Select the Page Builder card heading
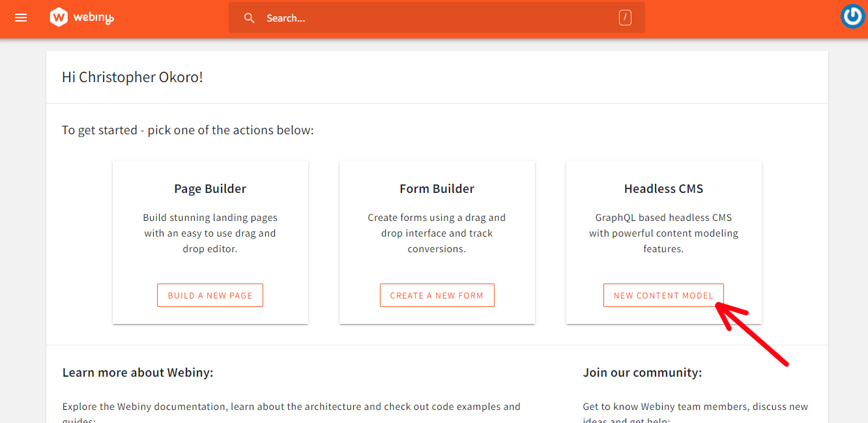The height and width of the screenshot is (423, 868). tap(210, 188)
